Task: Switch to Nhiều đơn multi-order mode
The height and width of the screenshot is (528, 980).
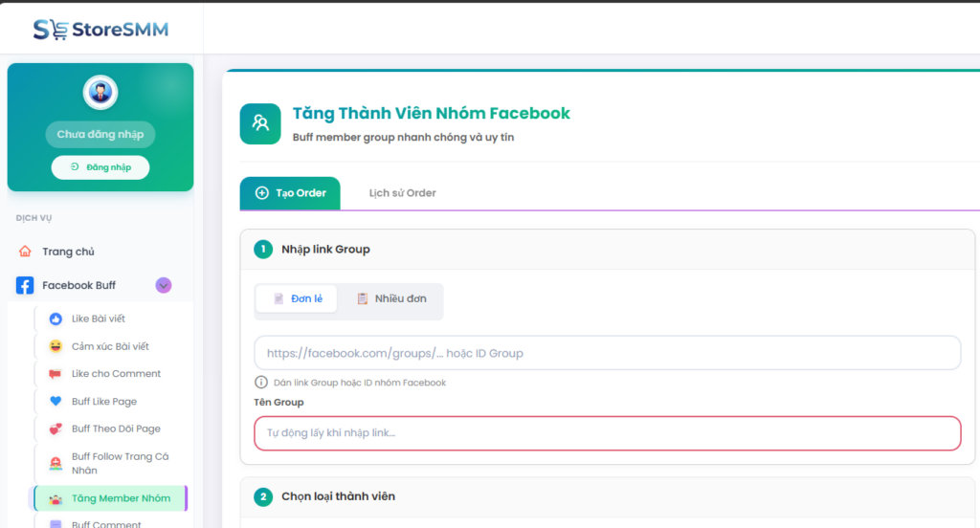Action: [x=391, y=298]
